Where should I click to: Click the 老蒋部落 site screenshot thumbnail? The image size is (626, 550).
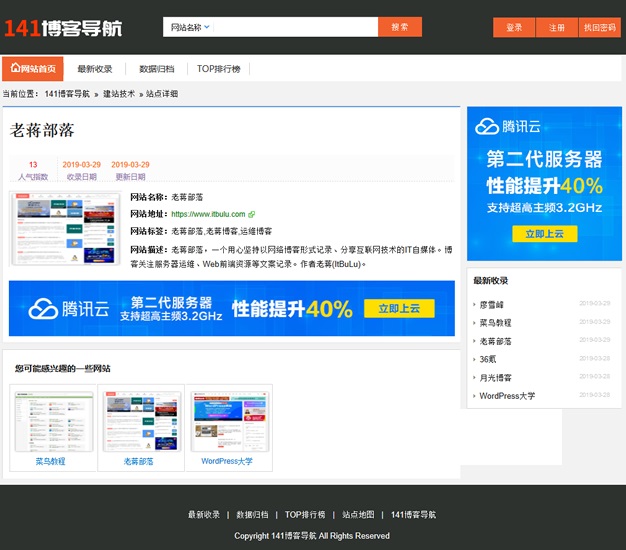click(x=65, y=229)
